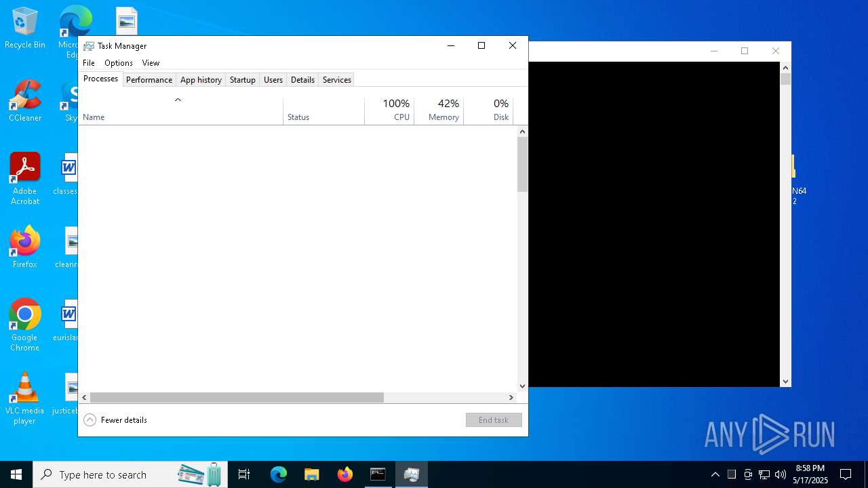Sort processes by Status column

[323, 111]
